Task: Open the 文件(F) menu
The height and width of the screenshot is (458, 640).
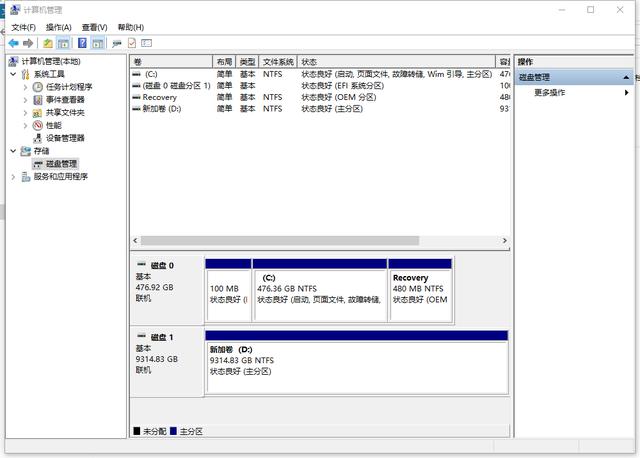Action: click(23, 27)
